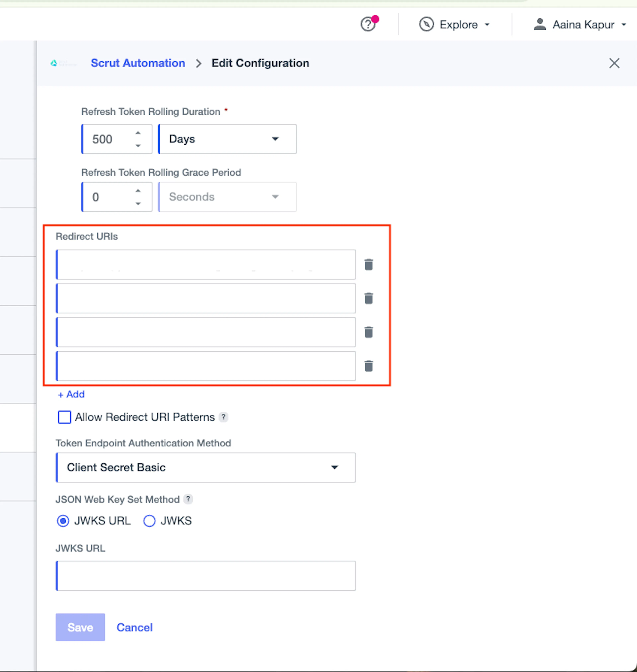Viewport: 637px width, 672px height.
Task: Open the Client Secret Basic dropdown
Action: coord(206,467)
